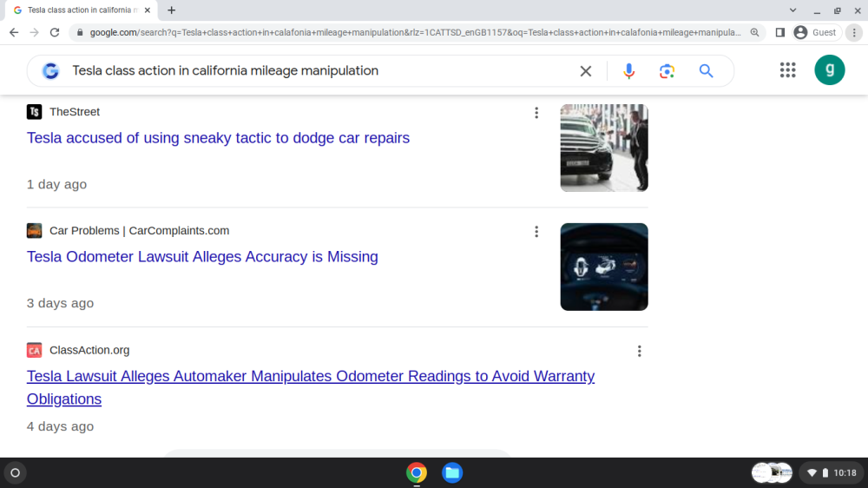Click the Google logo in search bar
This screenshot has height=488, width=868.
(x=51, y=71)
